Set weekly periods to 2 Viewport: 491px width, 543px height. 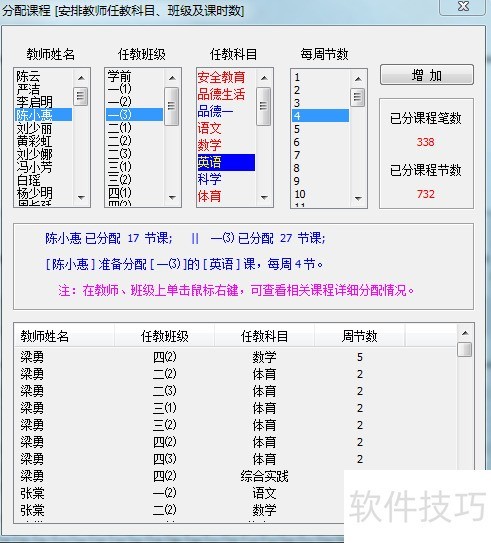[x=320, y=90]
